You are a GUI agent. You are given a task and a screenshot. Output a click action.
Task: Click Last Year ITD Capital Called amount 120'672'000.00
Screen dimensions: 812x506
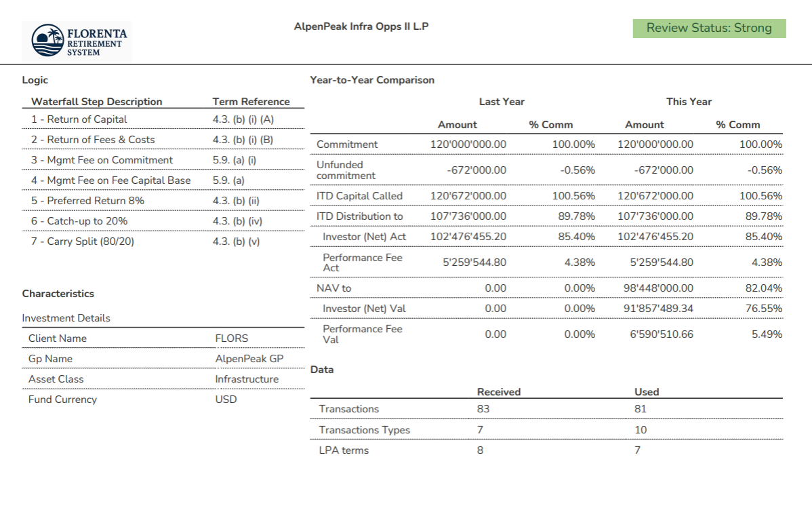[x=468, y=196]
